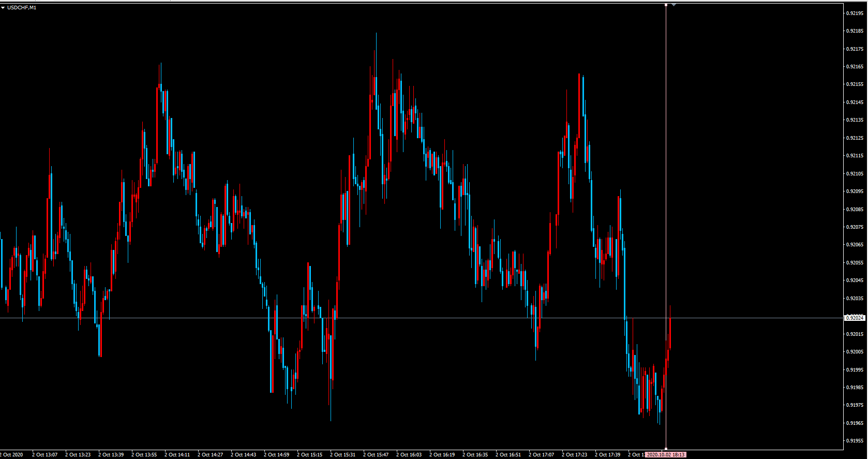Image resolution: width=868 pixels, height=459 pixels.
Task: Click the 2 Oct 16:35 time label
Action: click(x=475, y=455)
